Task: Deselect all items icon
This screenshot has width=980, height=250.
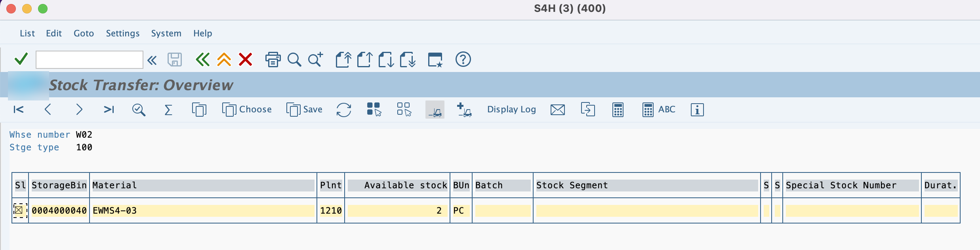Action: click(404, 110)
